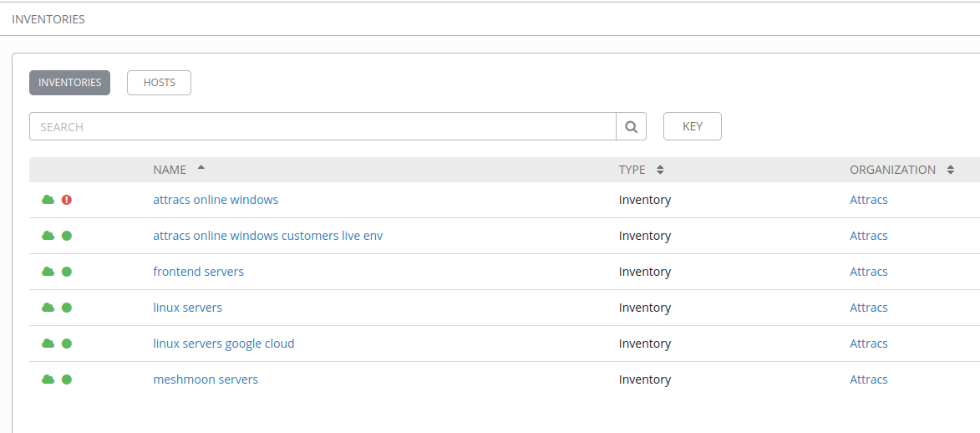Viewport: 980px width, 433px height.
Task: Click green status dot in the row named only 'linux servers'
Action: [x=67, y=308]
